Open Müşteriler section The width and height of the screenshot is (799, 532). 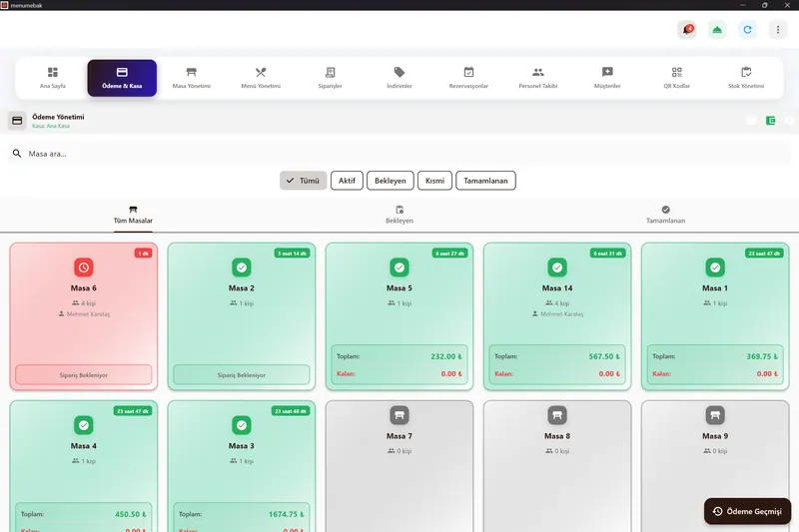[607, 78]
